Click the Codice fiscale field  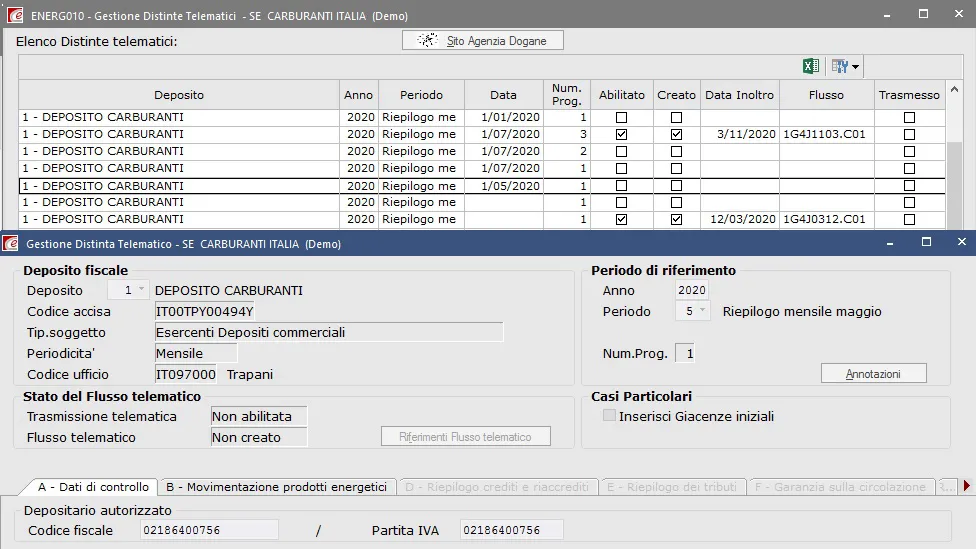click(210, 530)
